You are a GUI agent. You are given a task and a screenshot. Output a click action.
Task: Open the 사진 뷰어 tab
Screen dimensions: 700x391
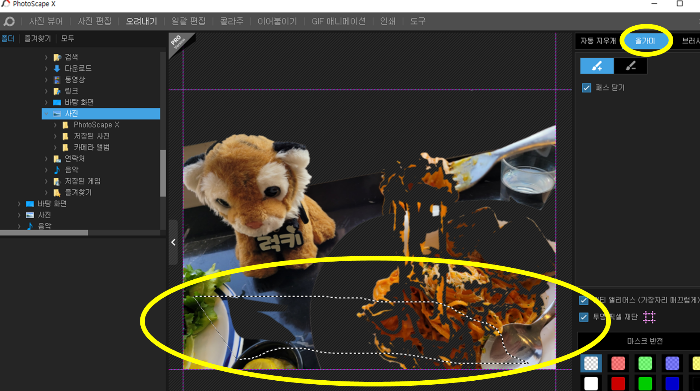click(x=46, y=21)
